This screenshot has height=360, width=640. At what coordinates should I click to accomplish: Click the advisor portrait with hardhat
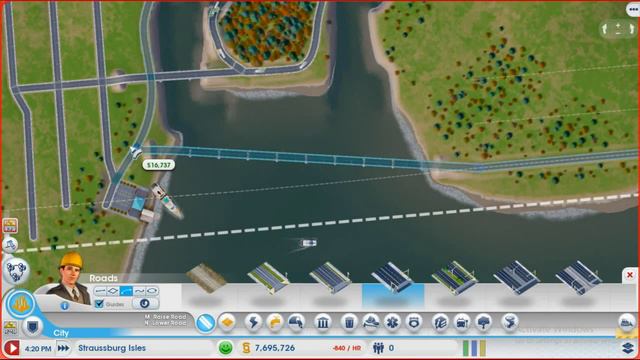click(x=70, y=279)
